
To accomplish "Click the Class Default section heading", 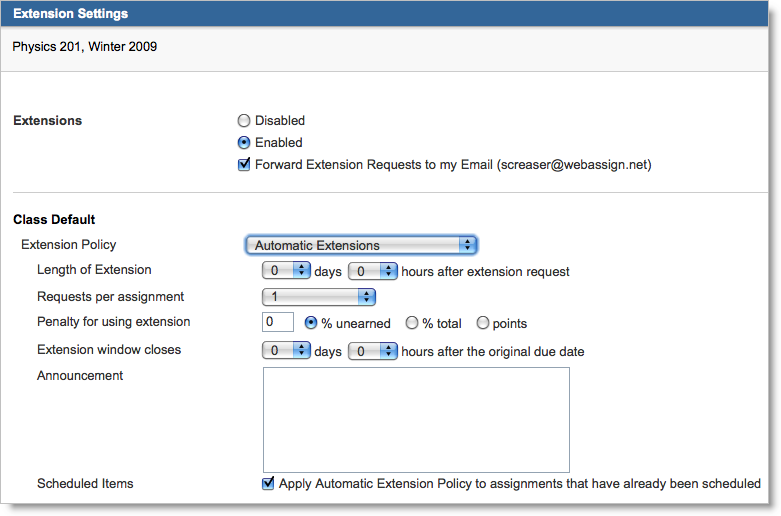I will point(53,219).
